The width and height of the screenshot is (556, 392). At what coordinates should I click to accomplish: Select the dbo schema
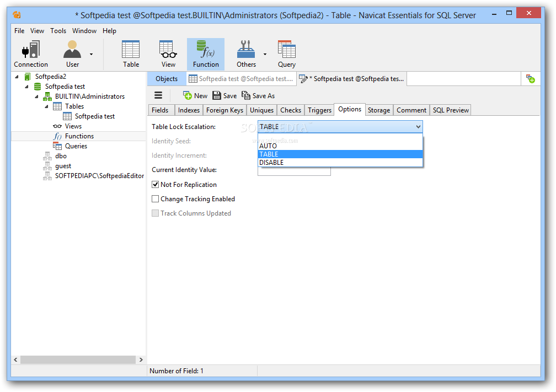coord(61,156)
